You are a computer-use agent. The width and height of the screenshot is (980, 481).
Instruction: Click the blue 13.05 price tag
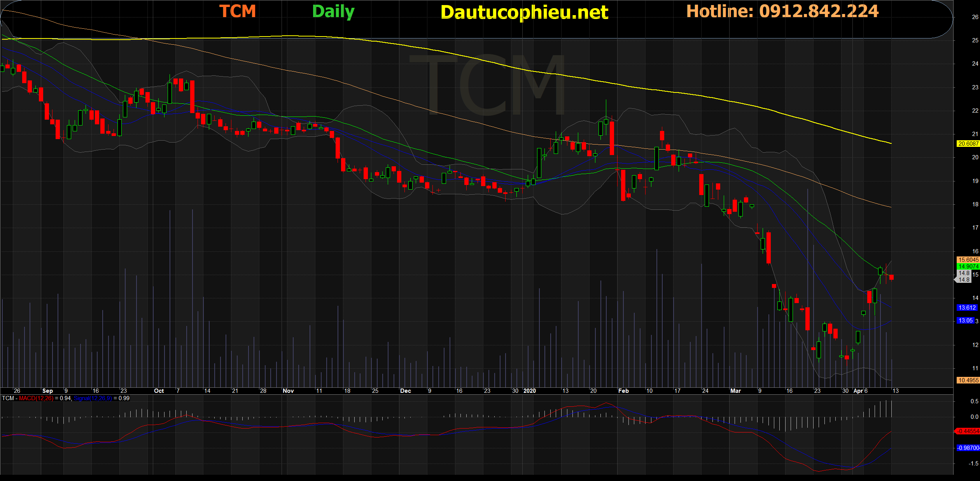tap(965, 321)
